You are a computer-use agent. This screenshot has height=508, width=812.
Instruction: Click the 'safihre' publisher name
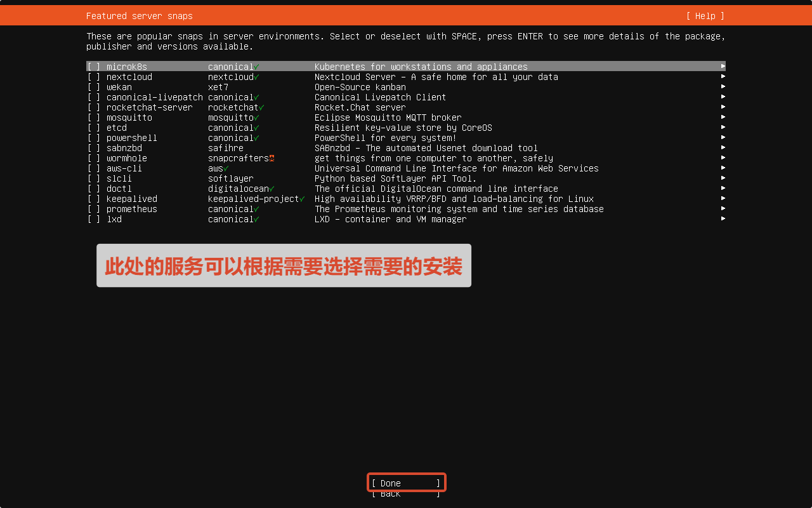tap(226, 148)
